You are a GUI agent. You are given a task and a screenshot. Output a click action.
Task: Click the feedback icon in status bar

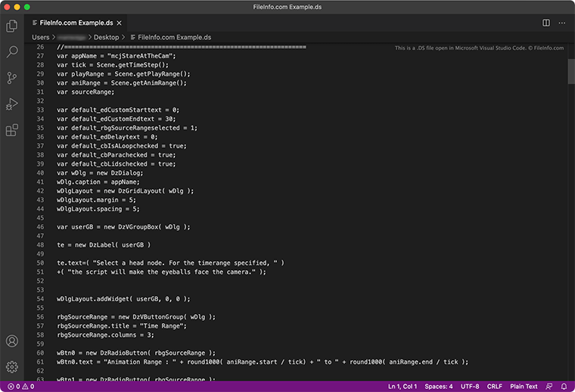pos(549,387)
